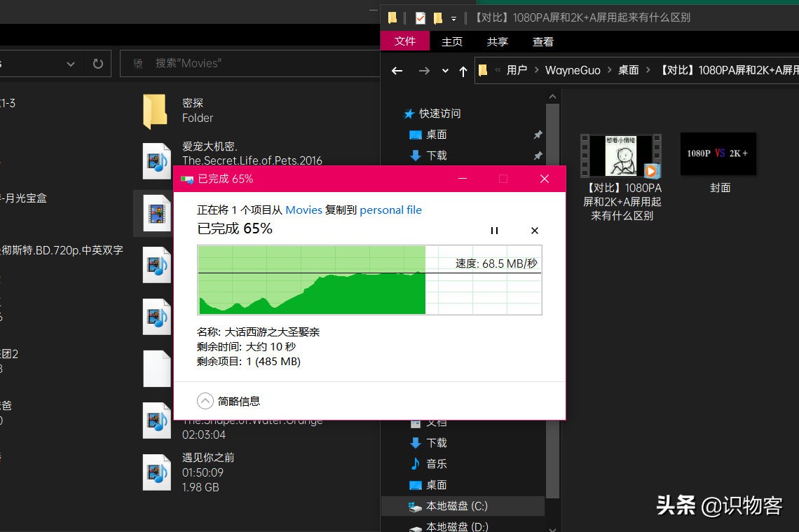799x532 pixels.
Task: Click the personal file destination link
Action: pyautogui.click(x=390, y=210)
